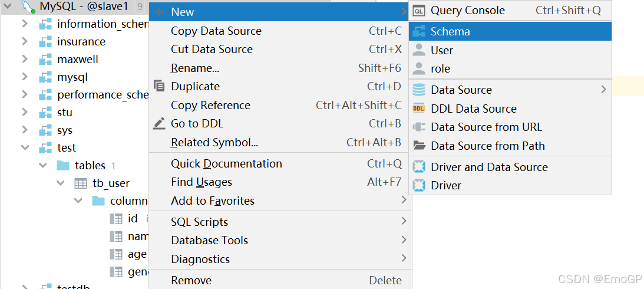
Task: Click the Data Source database cylinder icon
Action: click(419, 90)
